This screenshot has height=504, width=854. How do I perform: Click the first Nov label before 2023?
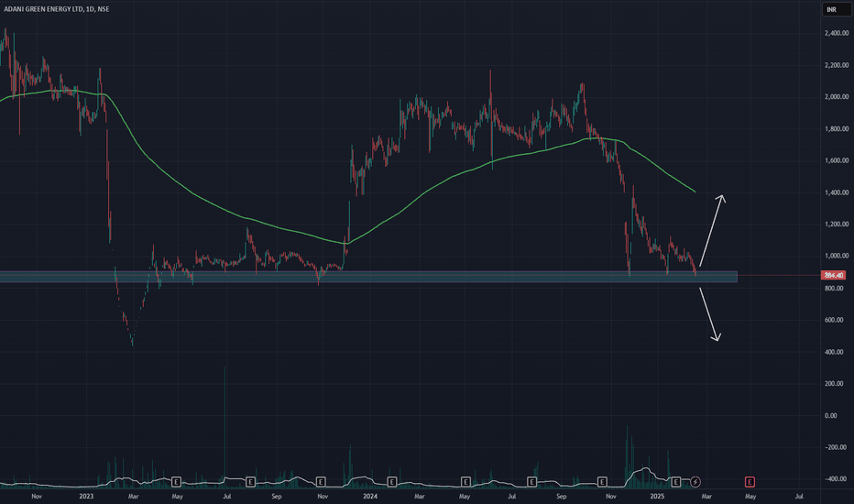click(37, 497)
